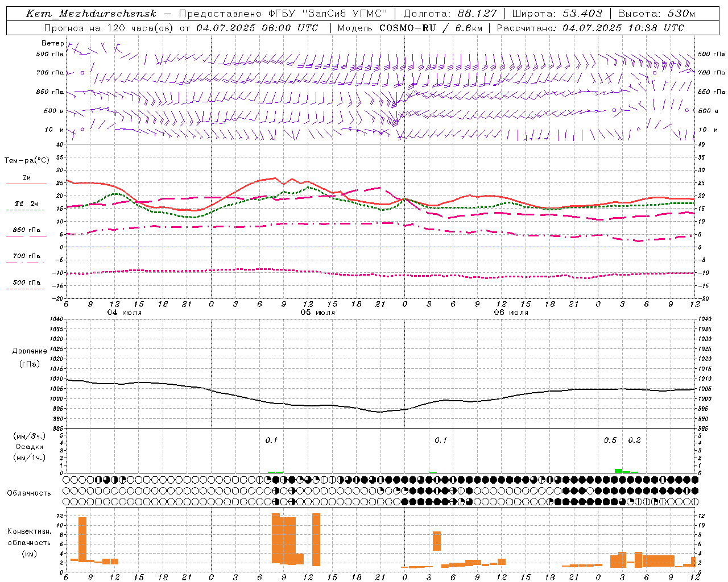The width and height of the screenshot is (728, 582).
Task: Click the Давление panel label
Action: tap(30, 351)
